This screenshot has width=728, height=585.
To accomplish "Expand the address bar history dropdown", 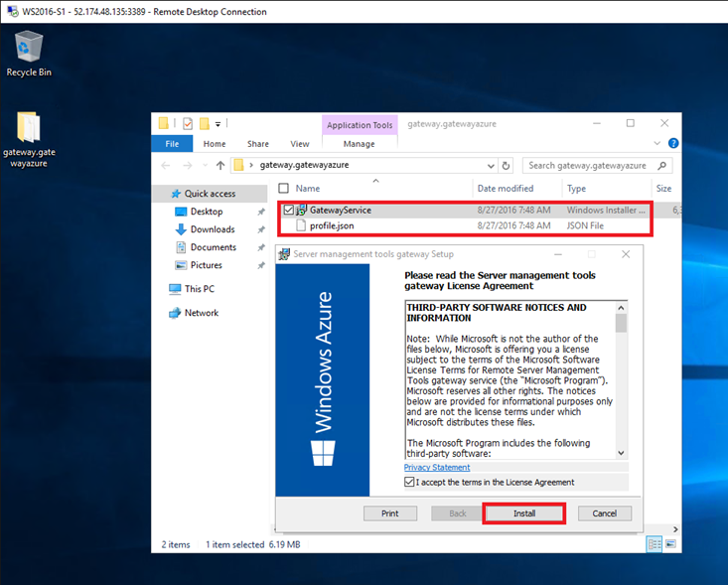I will point(491,166).
